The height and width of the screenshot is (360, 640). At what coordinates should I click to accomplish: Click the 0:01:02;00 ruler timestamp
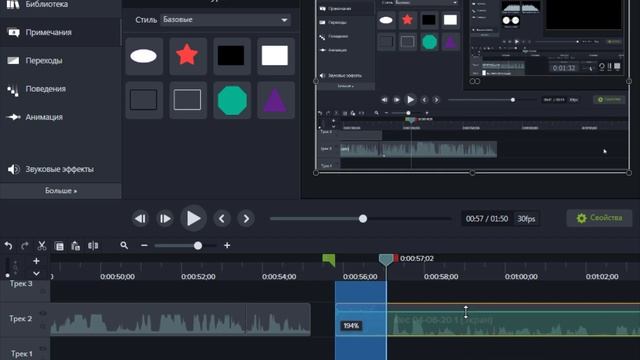(602, 276)
